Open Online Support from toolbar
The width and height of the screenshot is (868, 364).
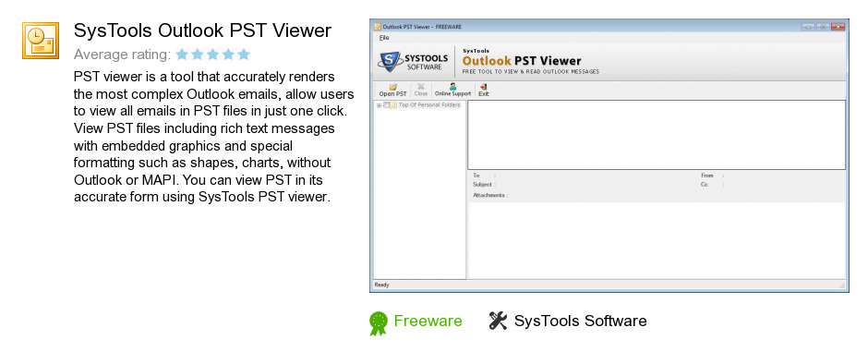(x=452, y=90)
